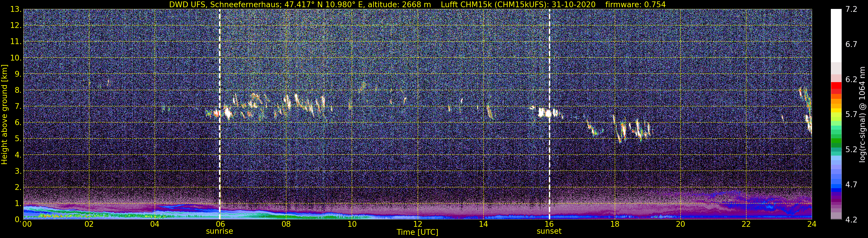Click the height axis tick label '8.'
This screenshot has width=868, height=238.
point(18,90)
